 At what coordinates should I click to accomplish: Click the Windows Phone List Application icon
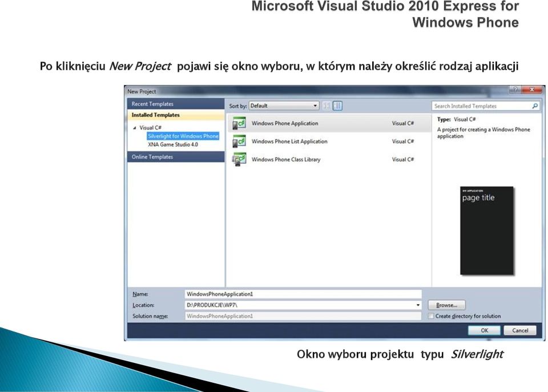pyautogui.click(x=239, y=142)
